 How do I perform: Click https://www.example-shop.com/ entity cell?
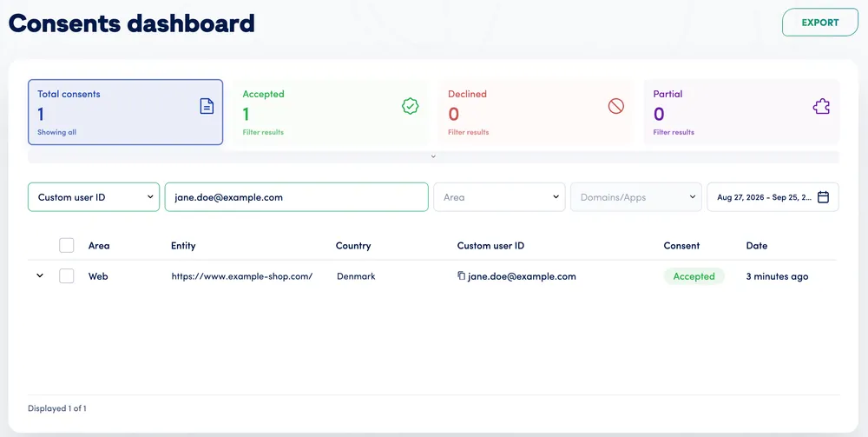pos(242,276)
